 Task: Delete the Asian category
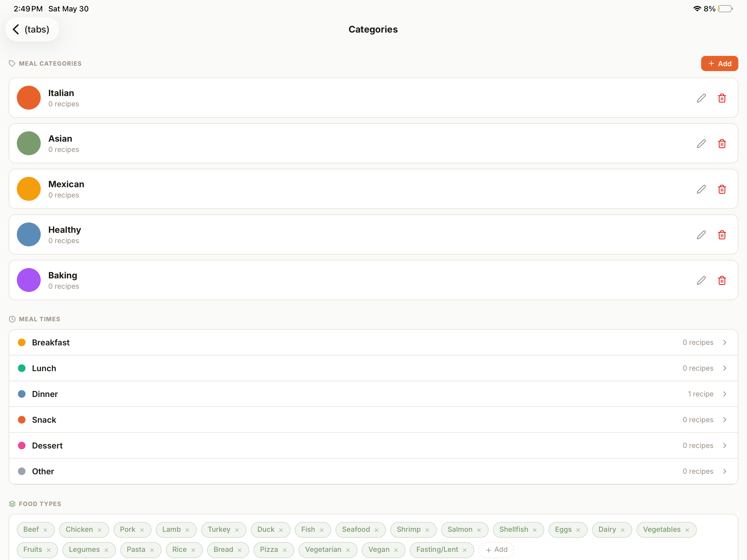click(x=722, y=144)
